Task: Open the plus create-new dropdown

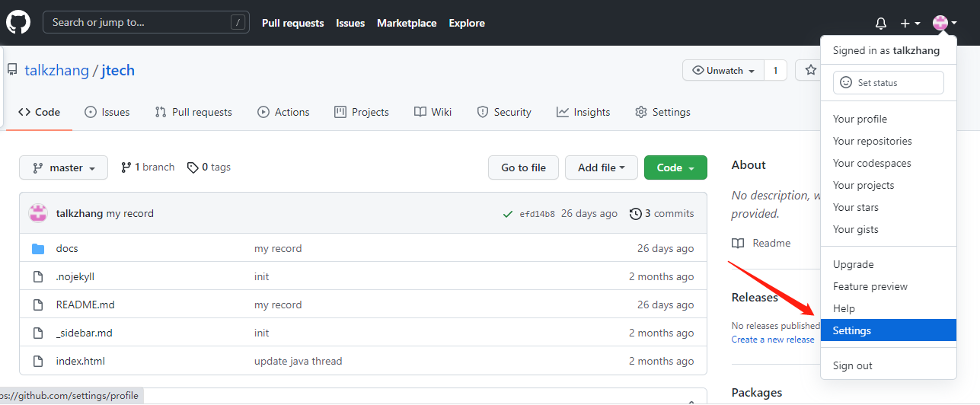Action: pyautogui.click(x=910, y=24)
